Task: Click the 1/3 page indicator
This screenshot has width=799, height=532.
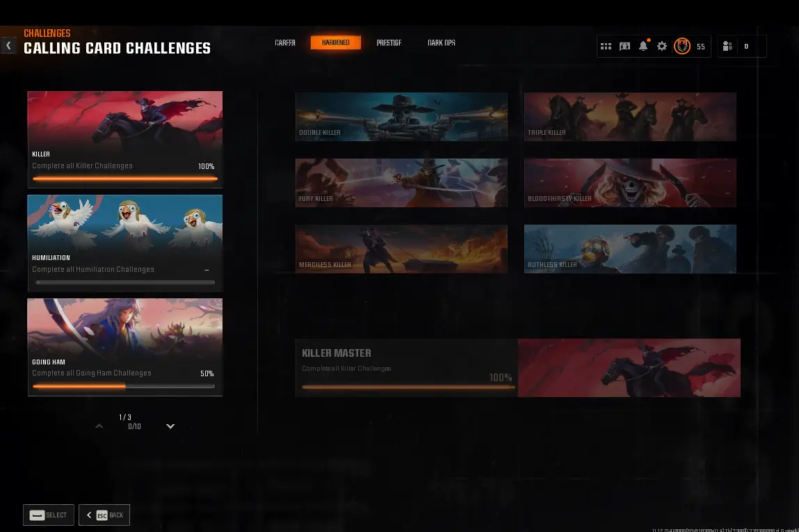Action: click(125, 417)
